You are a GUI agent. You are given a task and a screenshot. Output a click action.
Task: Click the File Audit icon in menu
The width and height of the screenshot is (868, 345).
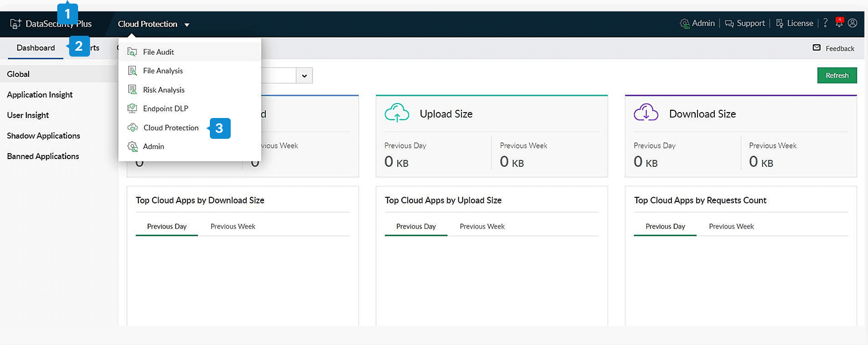click(x=132, y=52)
